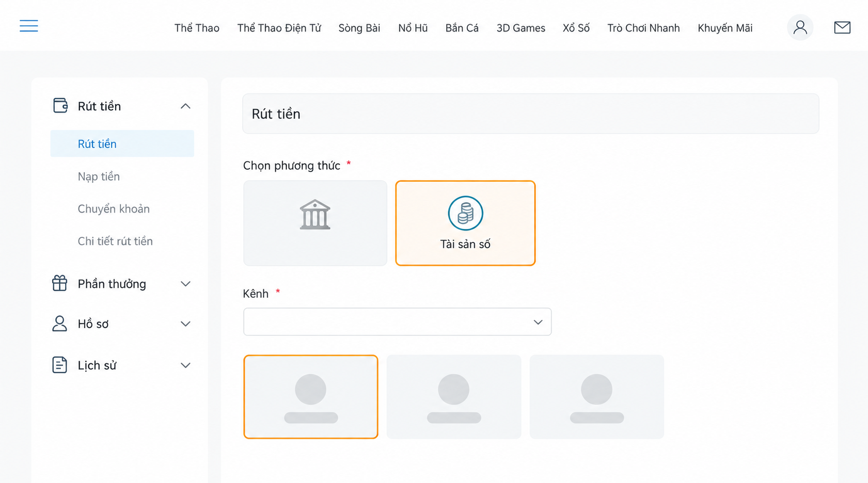Click the document icon beside Lịch sử
This screenshot has width=868, height=483.
(59, 365)
